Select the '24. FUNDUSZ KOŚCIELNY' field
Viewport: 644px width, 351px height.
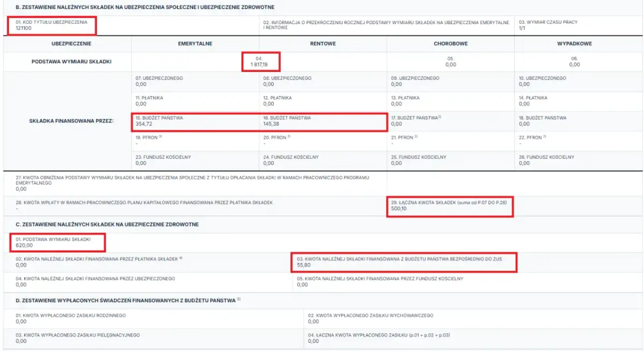click(323, 160)
